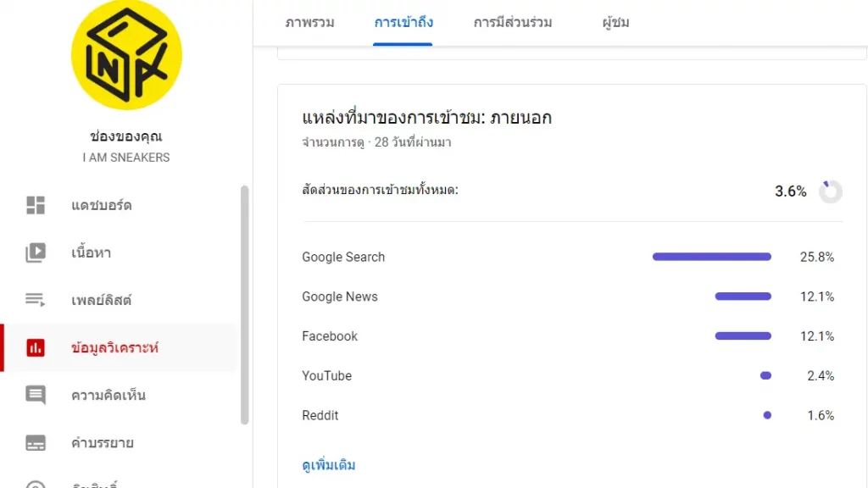Click the 3.6% total share value
The width and height of the screenshot is (868, 488).
tap(790, 191)
